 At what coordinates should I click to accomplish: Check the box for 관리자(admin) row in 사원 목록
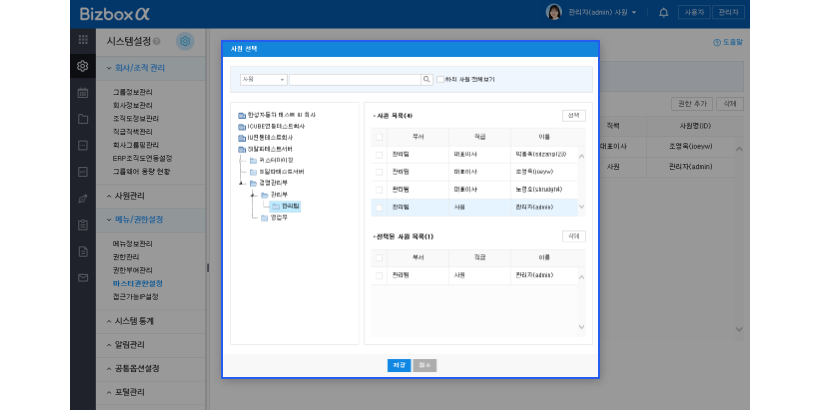click(x=379, y=208)
